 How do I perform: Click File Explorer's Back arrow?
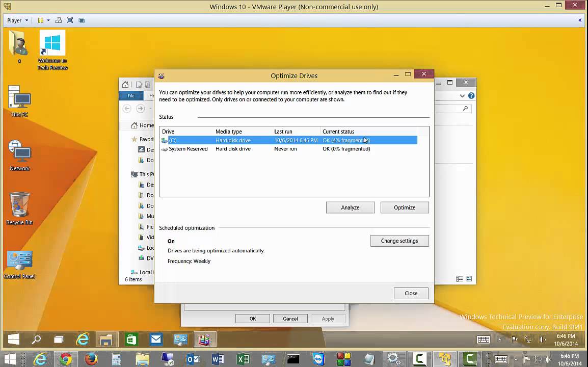(127, 109)
